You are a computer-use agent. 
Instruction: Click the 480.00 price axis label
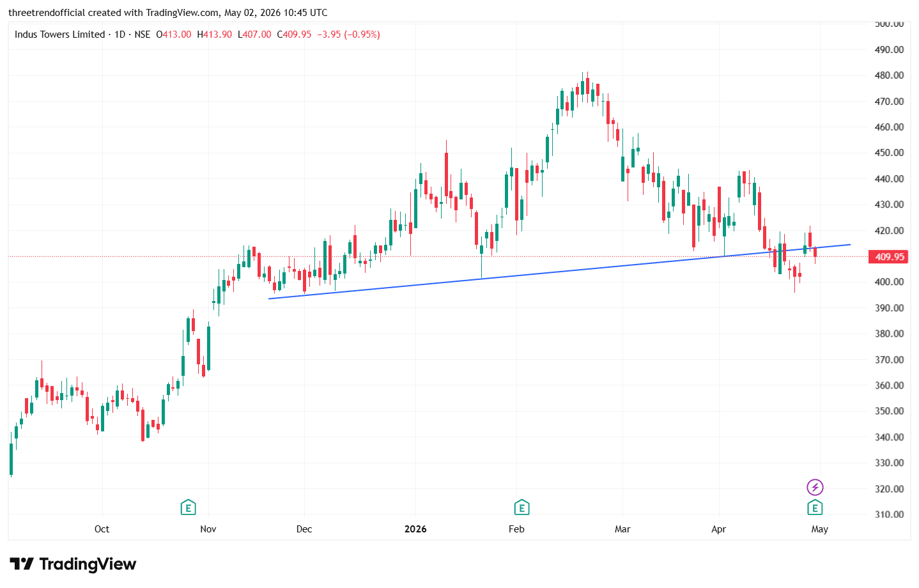coord(889,75)
